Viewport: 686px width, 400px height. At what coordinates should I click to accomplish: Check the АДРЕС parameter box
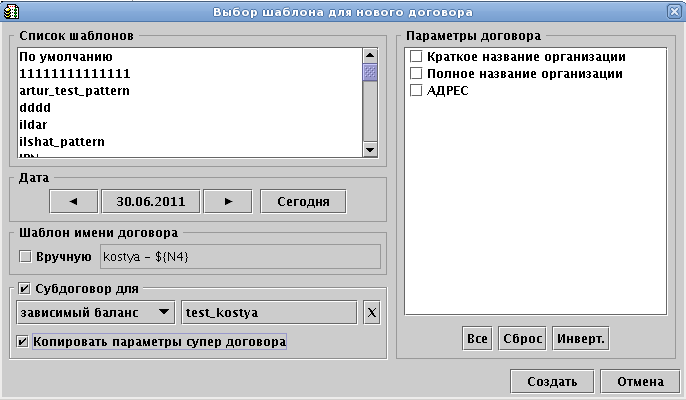pos(416,91)
